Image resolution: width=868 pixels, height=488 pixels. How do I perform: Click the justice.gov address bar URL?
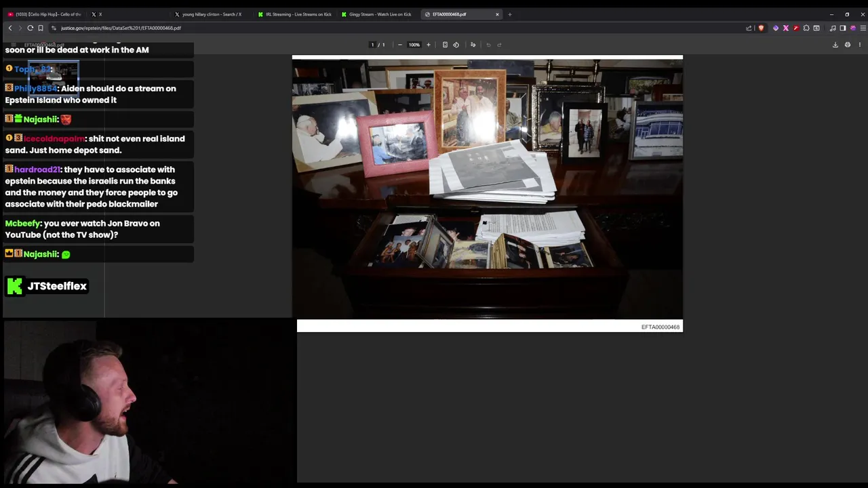click(x=121, y=28)
